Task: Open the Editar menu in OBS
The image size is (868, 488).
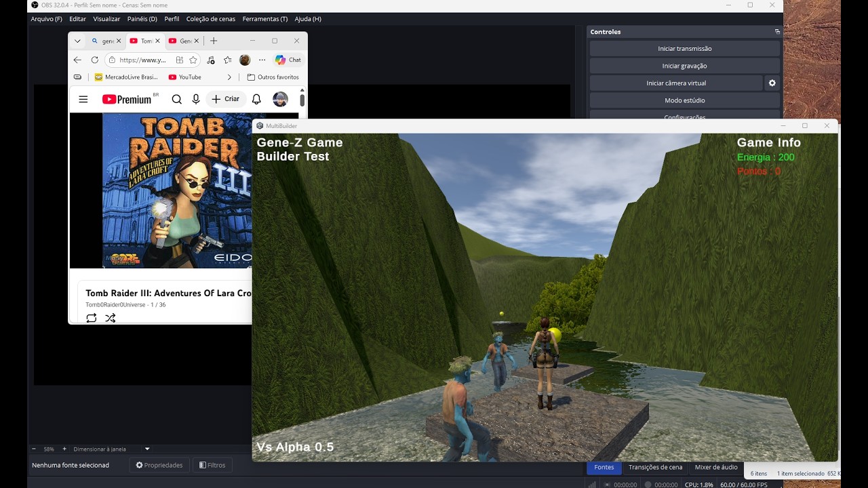Action: pos(77,19)
